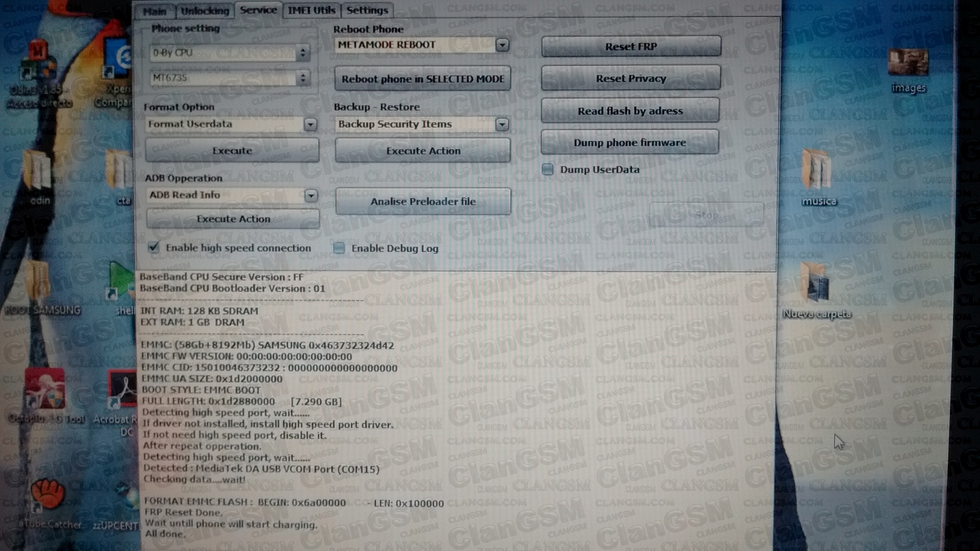
Task: Click Analise Preloader file button
Action: [x=423, y=201]
